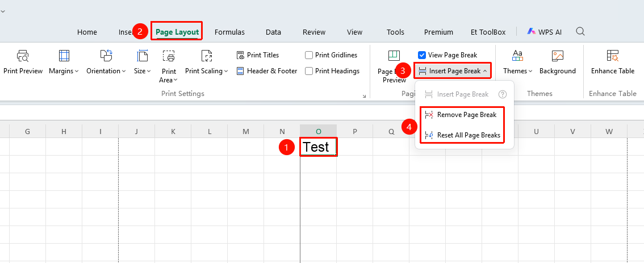The image size is (644, 263).
Task: Switch to Page Break Preview
Action: 394,66
